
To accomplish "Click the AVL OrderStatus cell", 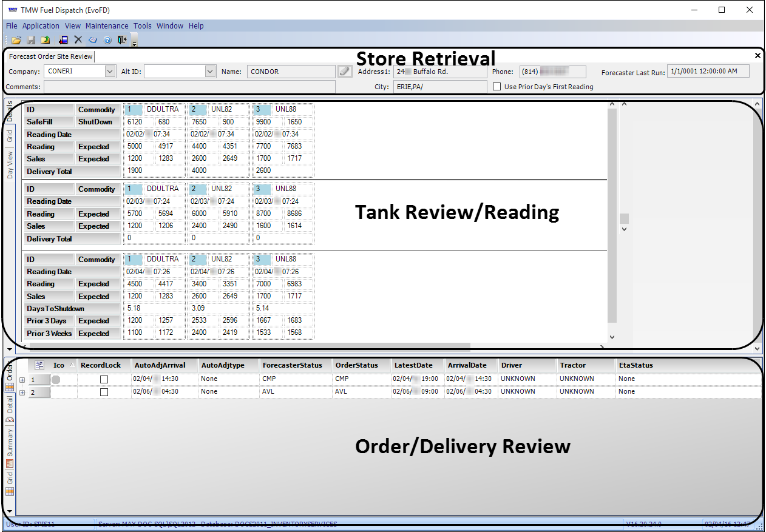I will pyautogui.click(x=362, y=392).
